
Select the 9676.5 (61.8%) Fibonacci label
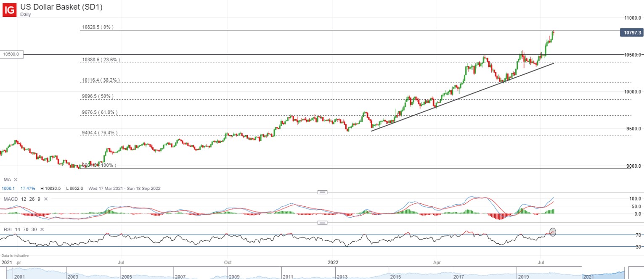click(100, 113)
